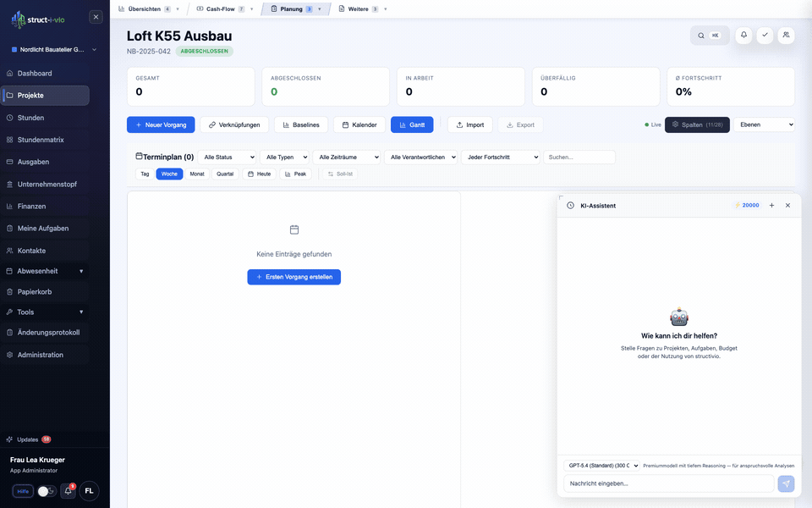
Task: Open Stundenmatrix in sidebar menu
Action: (41, 140)
